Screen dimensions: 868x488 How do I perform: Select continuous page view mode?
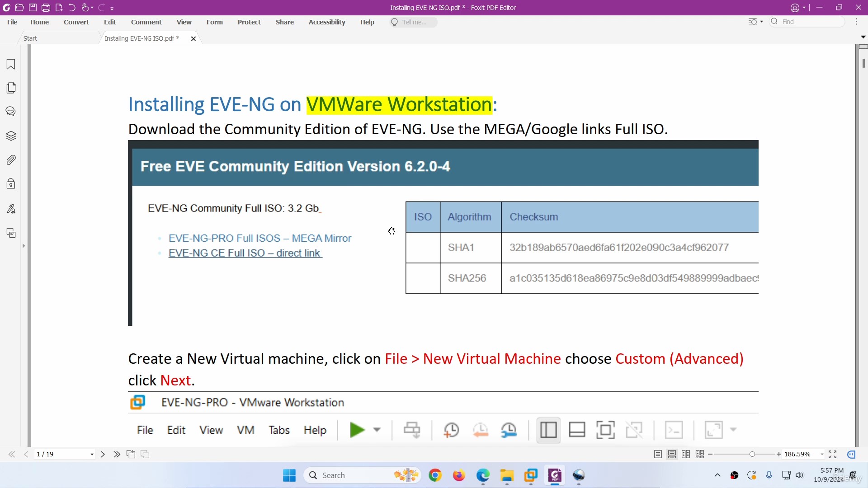tap(672, 454)
